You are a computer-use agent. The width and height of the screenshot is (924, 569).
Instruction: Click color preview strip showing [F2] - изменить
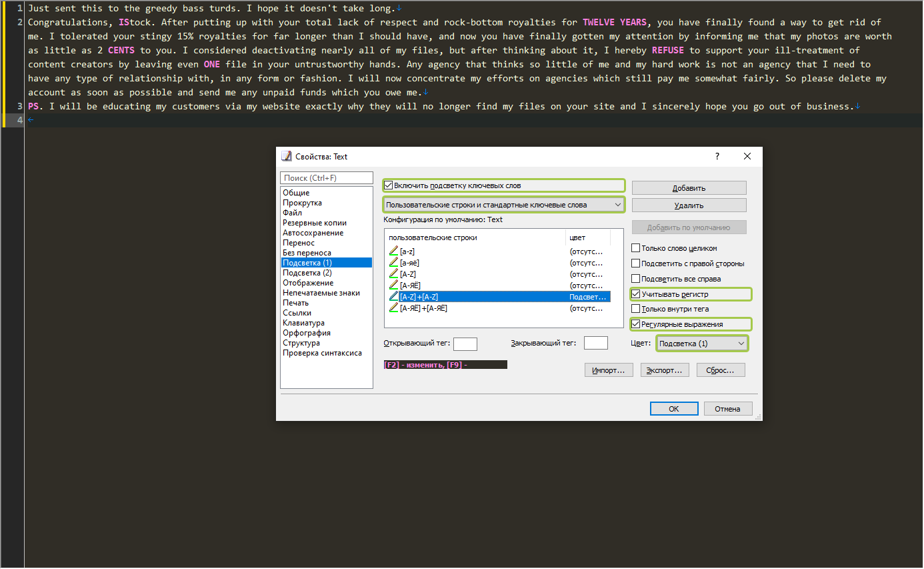(x=445, y=365)
